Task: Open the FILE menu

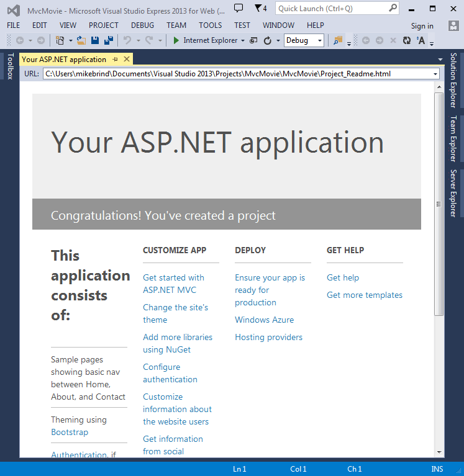Action: [14, 25]
